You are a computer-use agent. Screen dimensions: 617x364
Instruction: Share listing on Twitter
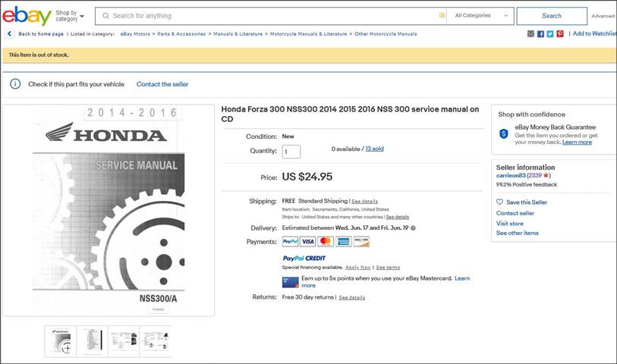[550, 34]
